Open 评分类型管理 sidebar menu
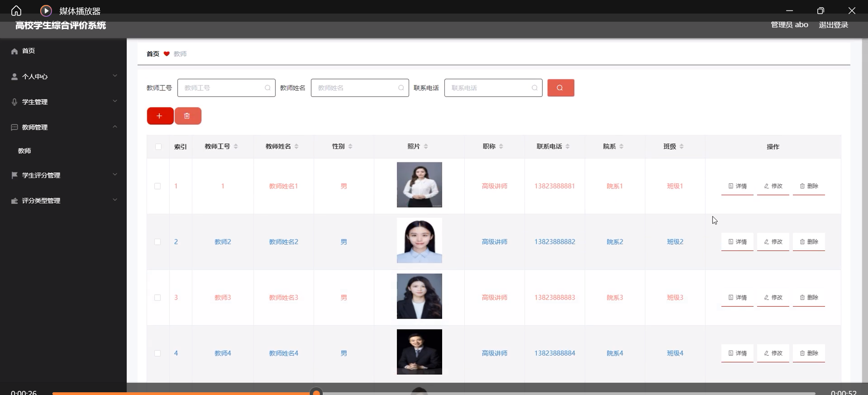The image size is (868, 395). click(63, 200)
